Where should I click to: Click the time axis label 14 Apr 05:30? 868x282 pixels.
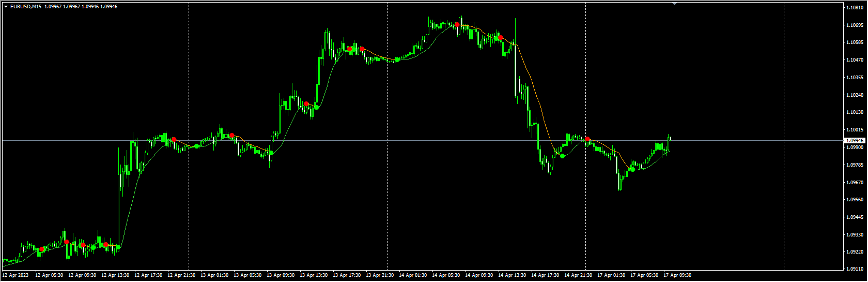(446, 275)
